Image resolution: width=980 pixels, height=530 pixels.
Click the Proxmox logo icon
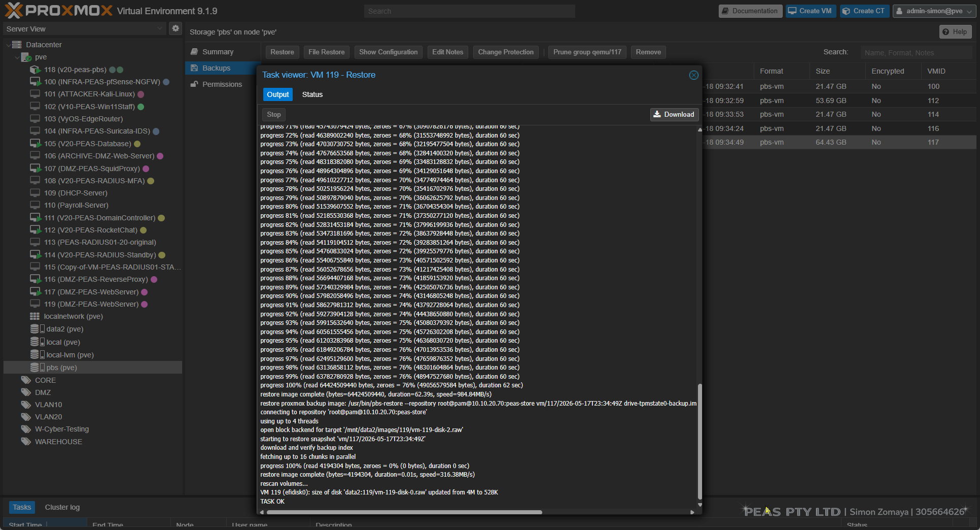tap(14, 11)
